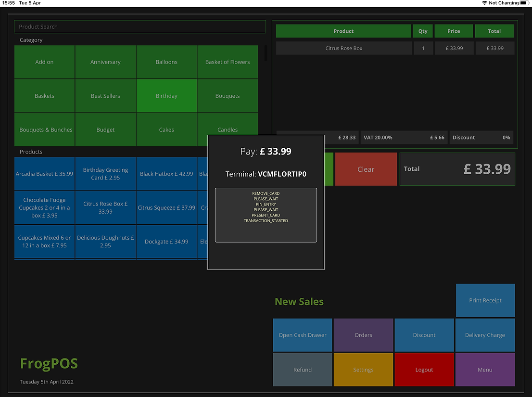Start a Refund

303,370
